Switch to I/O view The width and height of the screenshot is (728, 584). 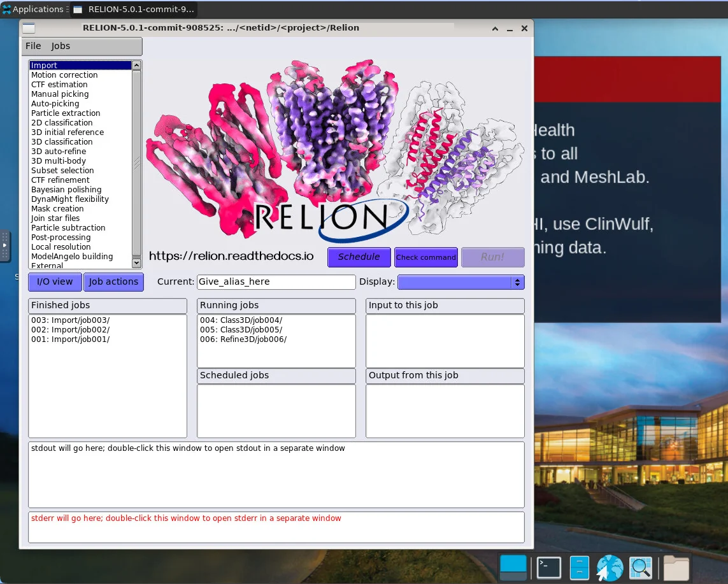click(x=55, y=281)
